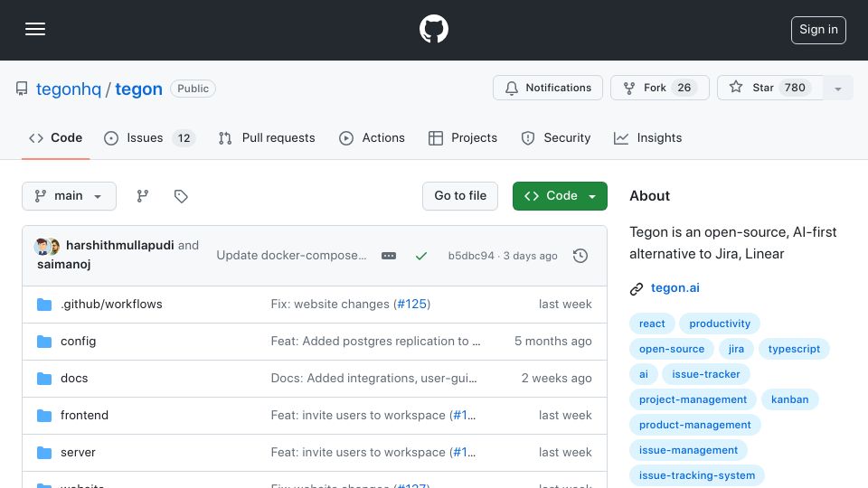Open the server folder
Image resolution: width=868 pixels, height=488 pixels.
78,452
